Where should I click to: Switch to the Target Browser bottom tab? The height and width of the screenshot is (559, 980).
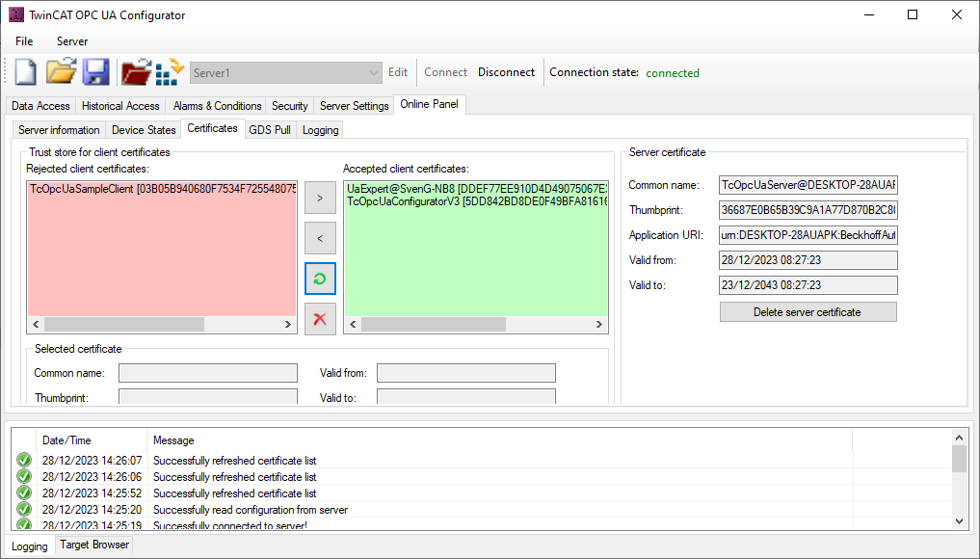(x=94, y=545)
